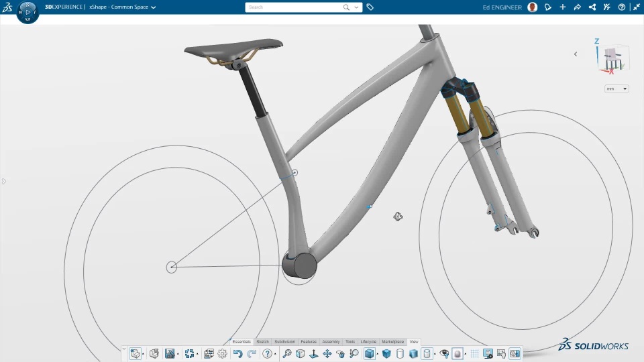Click the Update refresh arrows icon
This screenshot has width=644, height=362.
click(189, 353)
